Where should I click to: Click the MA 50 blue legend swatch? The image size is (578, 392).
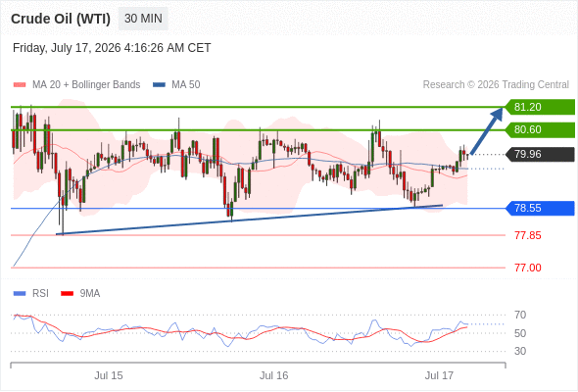(x=159, y=85)
